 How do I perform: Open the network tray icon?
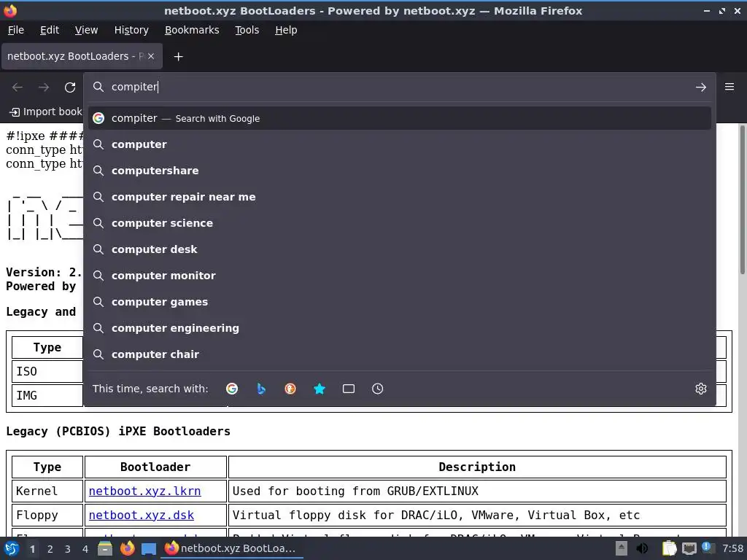(689, 549)
